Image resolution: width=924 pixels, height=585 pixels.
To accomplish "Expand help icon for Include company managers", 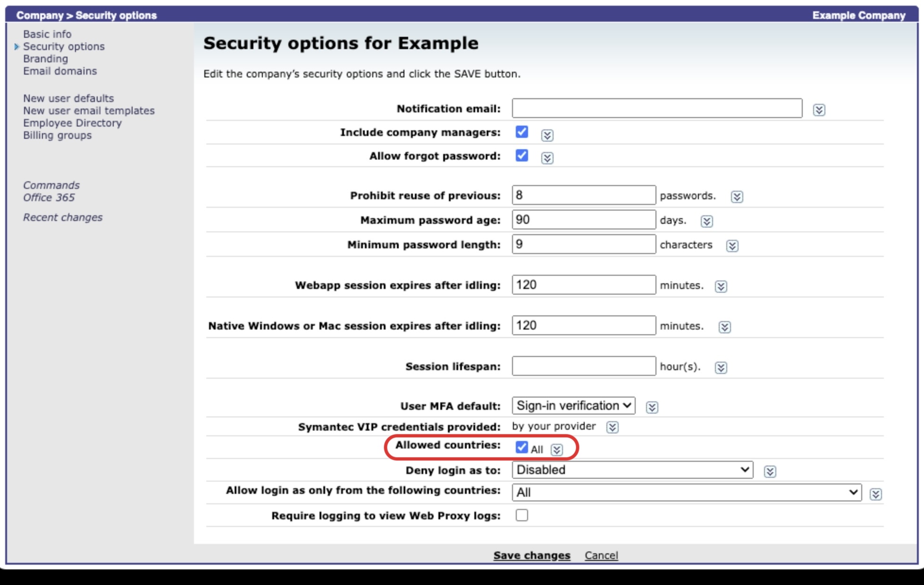I will (x=547, y=136).
